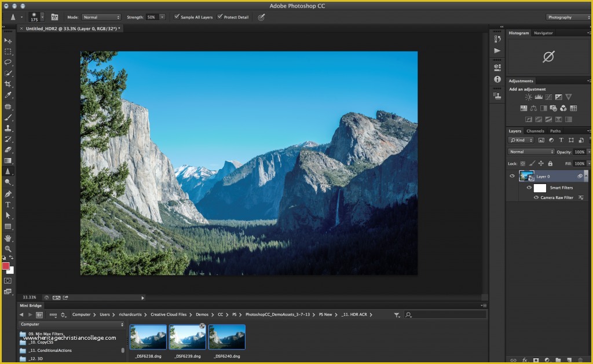
Task: Open the Opacity dropdown arrow
Action: (x=589, y=152)
